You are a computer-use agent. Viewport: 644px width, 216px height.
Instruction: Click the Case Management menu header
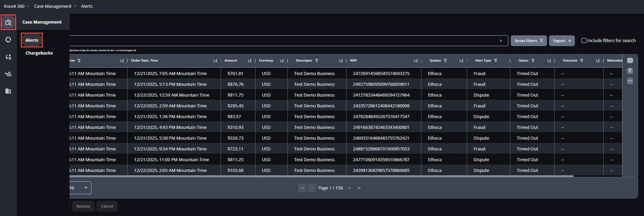(x=42, y=22)
